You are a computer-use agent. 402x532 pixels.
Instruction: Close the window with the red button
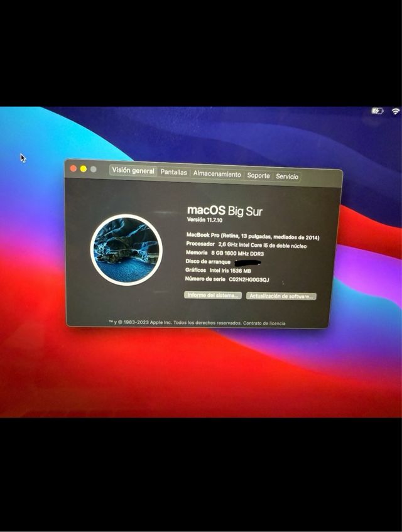coord(73,168)
